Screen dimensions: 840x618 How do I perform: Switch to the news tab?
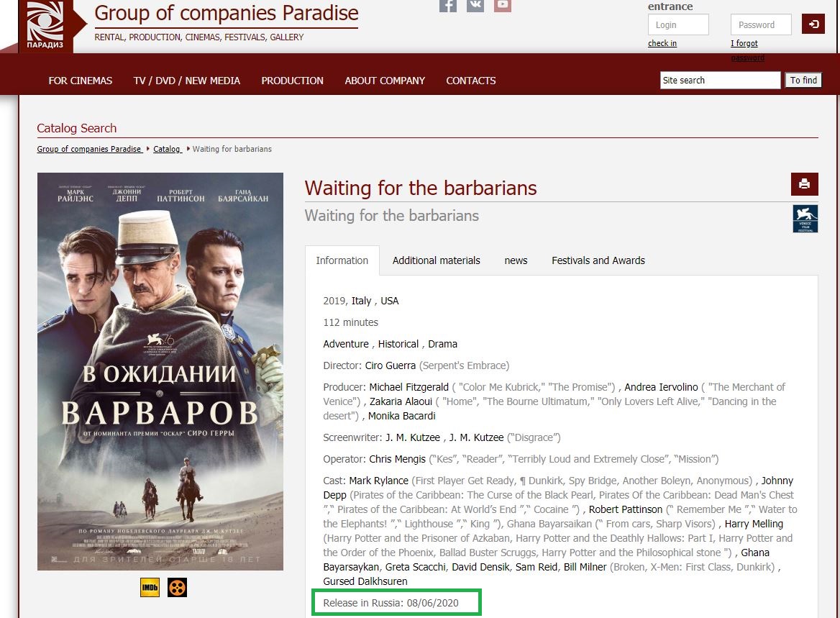(516, 260)
